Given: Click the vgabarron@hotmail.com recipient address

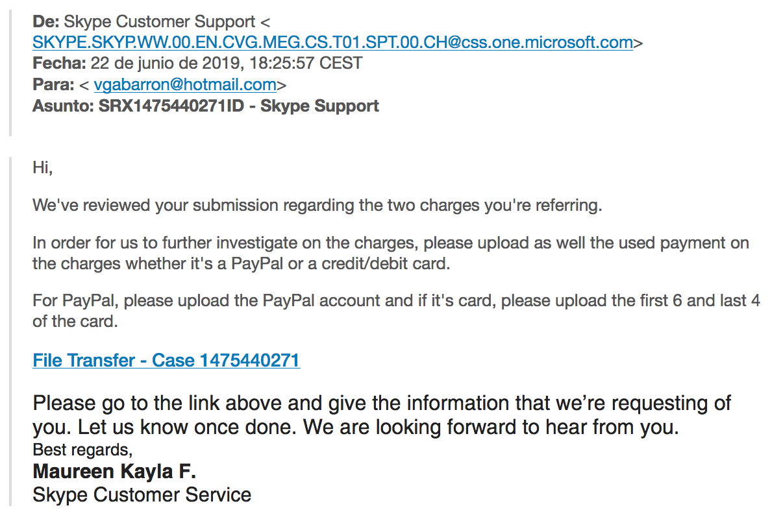Looking at the screenshot, I should 185,84.
